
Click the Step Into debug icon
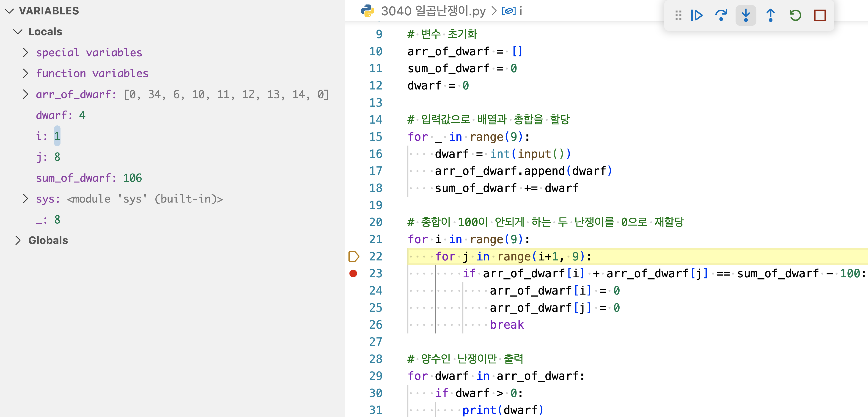tap(746, 15)
